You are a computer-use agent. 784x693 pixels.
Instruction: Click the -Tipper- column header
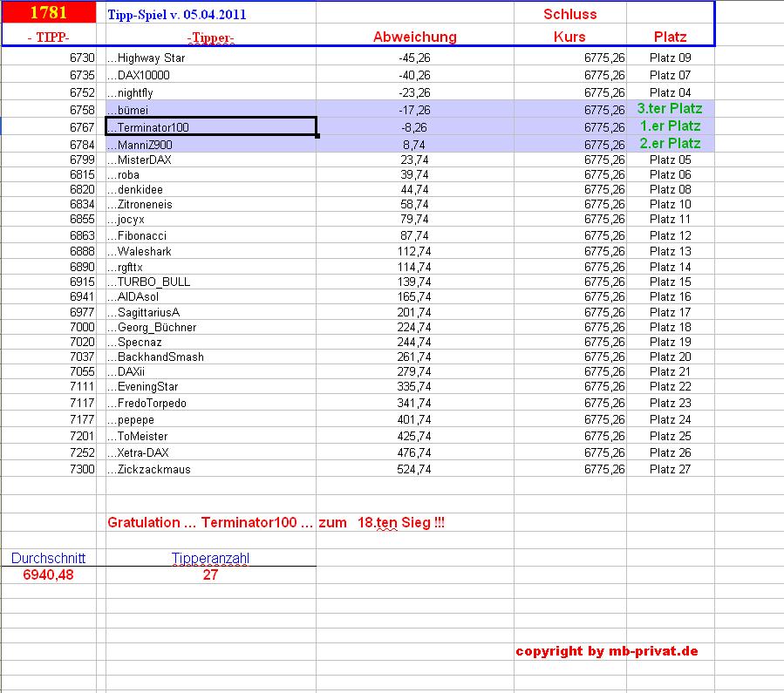(x=210, y=37)
